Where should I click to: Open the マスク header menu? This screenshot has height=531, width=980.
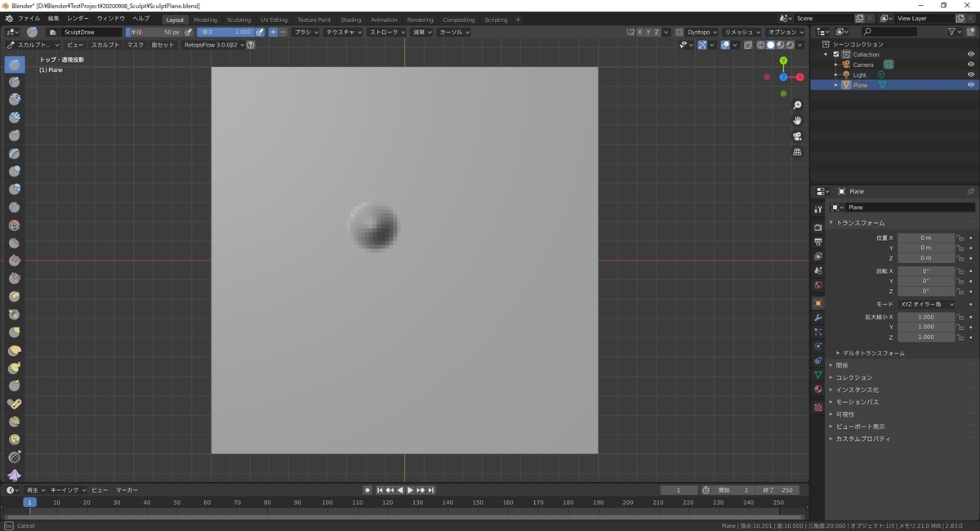tap(136, 45)
